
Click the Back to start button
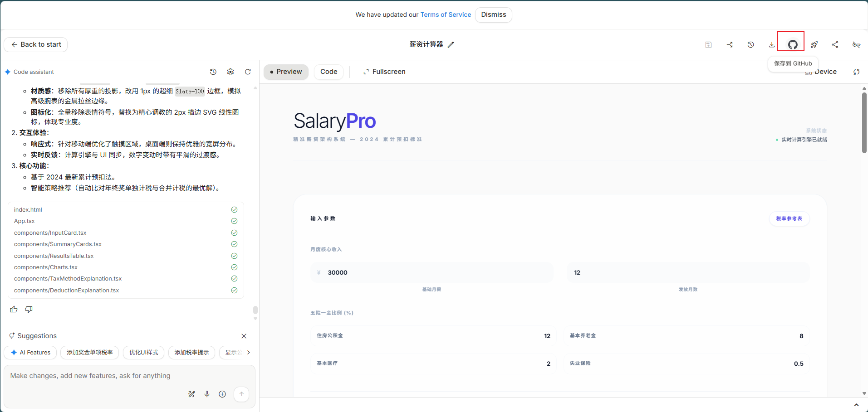[x=36, y=44]
